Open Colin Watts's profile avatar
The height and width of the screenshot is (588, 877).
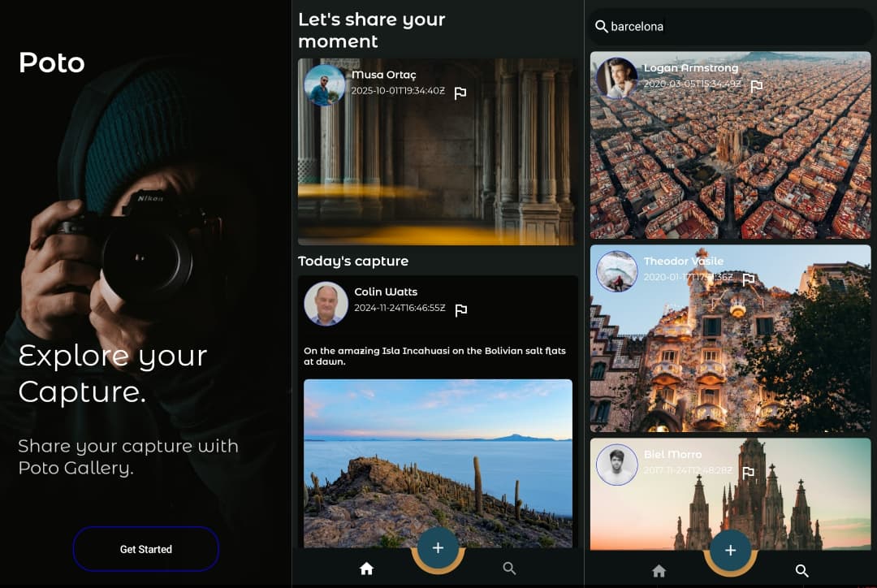click(326, 304)
